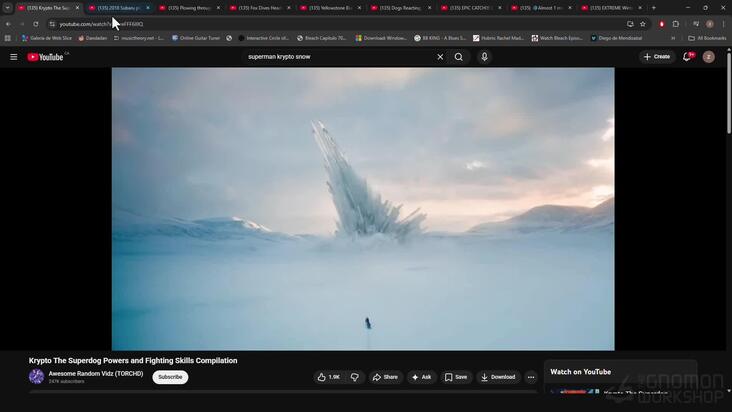Switch to the EPIC CATCH tab
This screenshot has width=732, height=412.
point(472,8)
